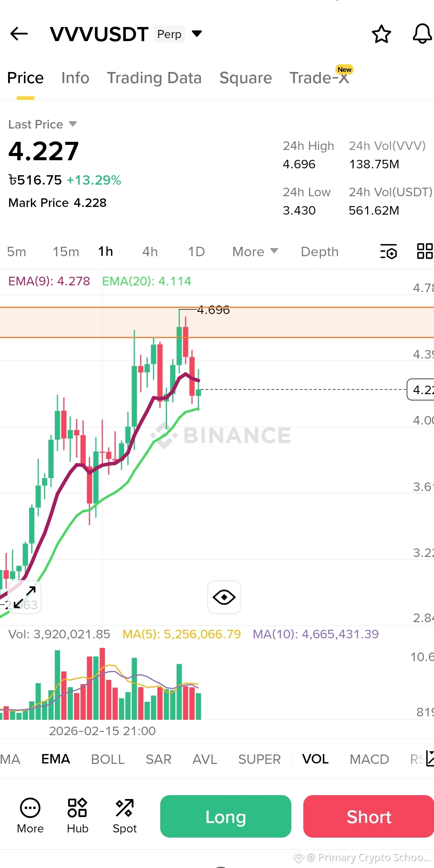Open the Hub icon

point(78,816)
